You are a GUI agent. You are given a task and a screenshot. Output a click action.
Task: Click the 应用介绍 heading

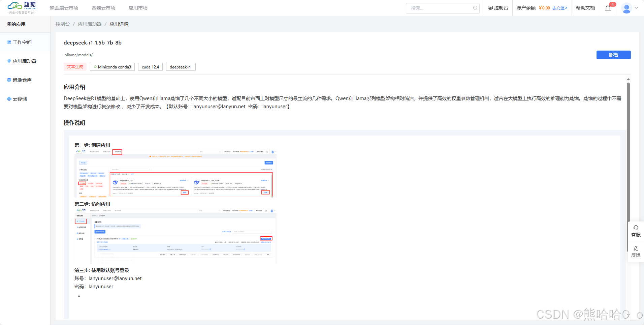[x=74, y=87]
